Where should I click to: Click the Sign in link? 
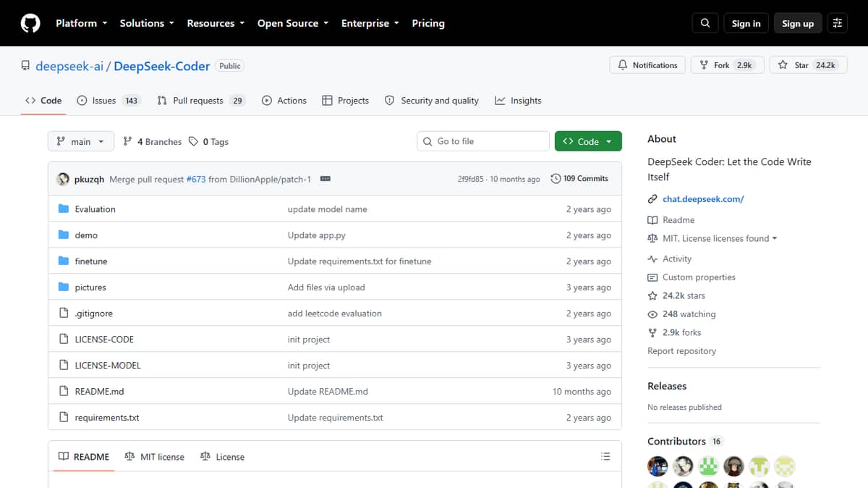746,23
